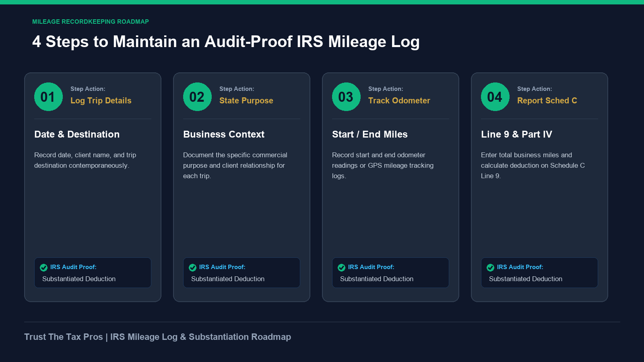Viewport: 644px width, 362px height.
Task: Select the 'State Purpose' heading
Action: click(x=246, y=101)
